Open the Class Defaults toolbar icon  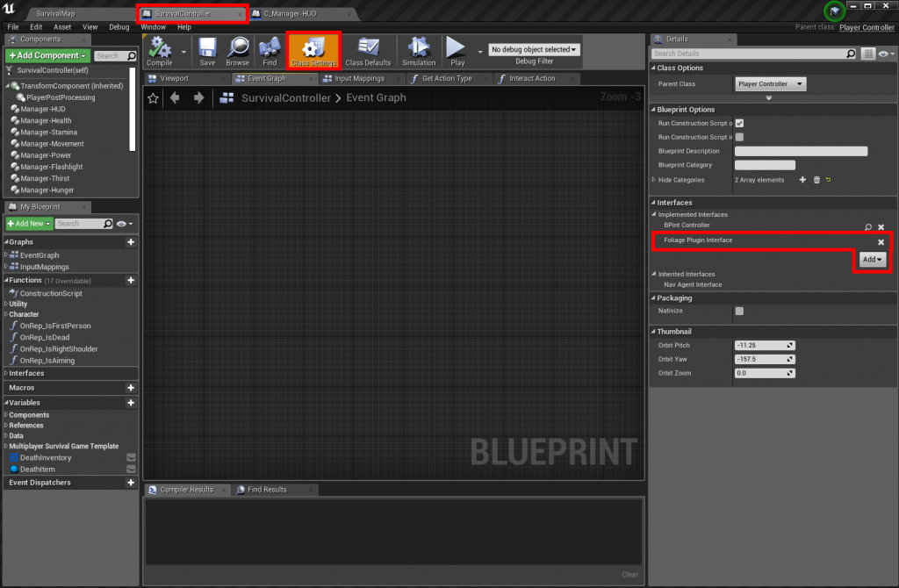(368, 49)
